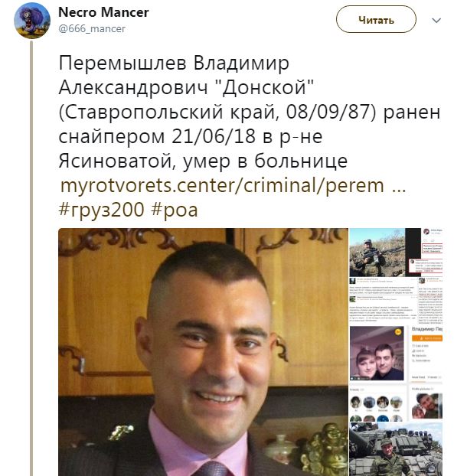The width and height of the screenshot is (467, 476).
Task: Select the #груз200 hashtag
Action: coord(101,210)
